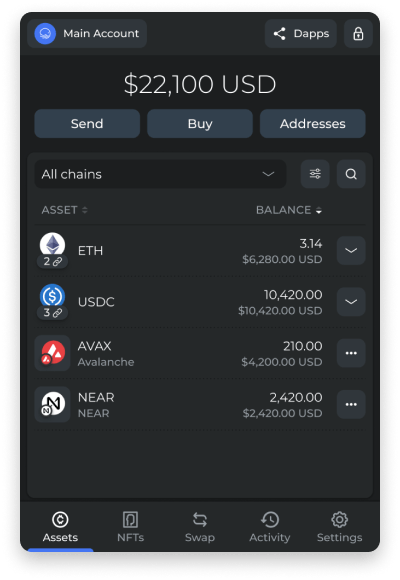
Task: Click the search magnifier icon
Action: [351, 174]
